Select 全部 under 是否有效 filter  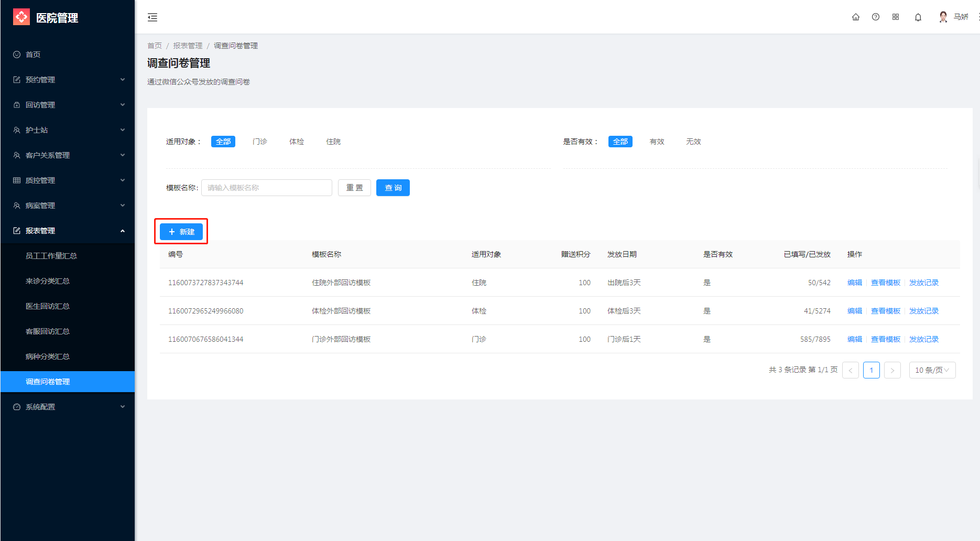tap(620, 142)
